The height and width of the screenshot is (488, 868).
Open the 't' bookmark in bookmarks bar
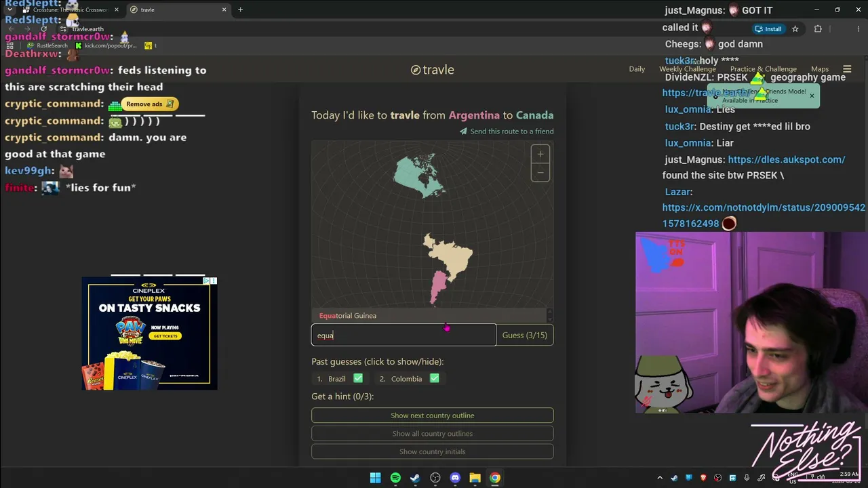pyautogui.click(x=150, y=45)
